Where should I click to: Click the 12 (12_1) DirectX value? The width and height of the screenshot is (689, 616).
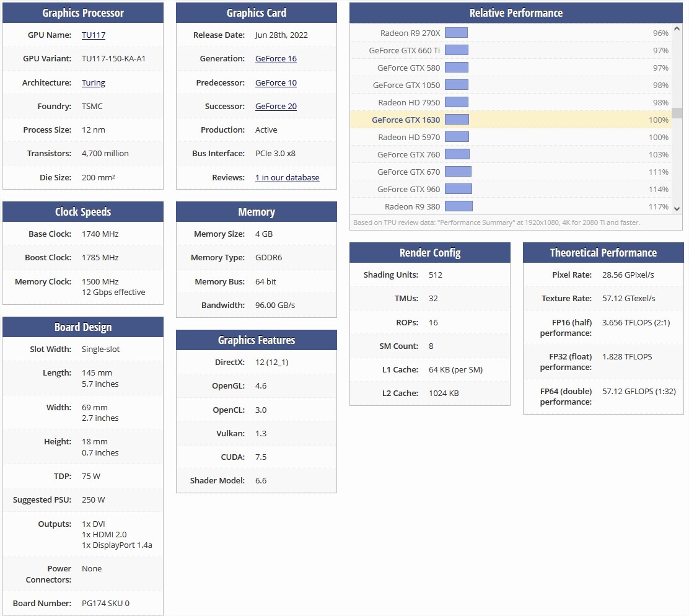(271, 363)
